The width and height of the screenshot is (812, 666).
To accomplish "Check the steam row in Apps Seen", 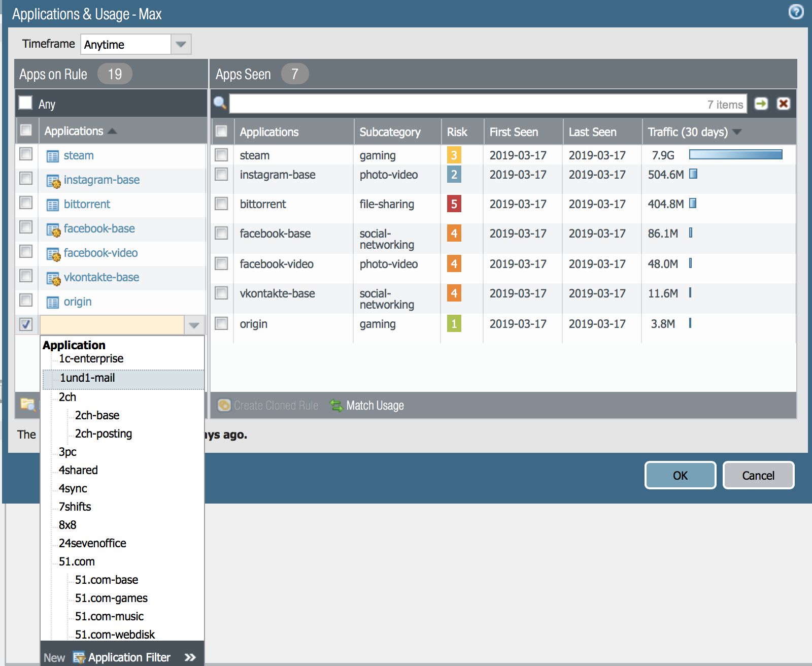I will [x=221, y=154].
